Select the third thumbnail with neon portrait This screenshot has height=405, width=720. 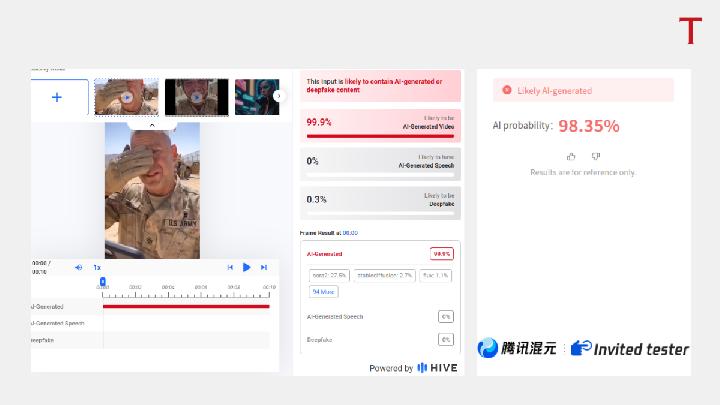click(257, 97)
